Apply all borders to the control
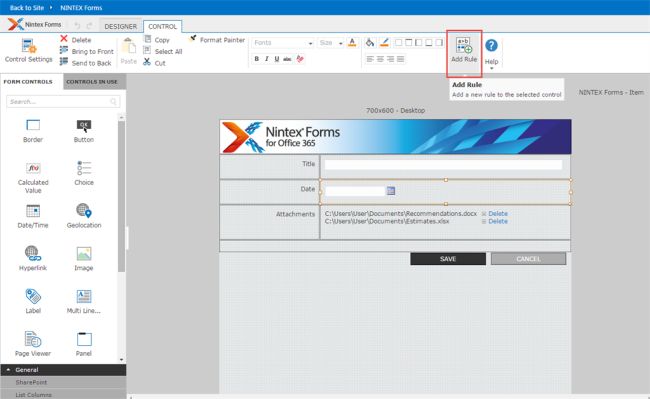The height and width of the screenshot is (399, 650). tap(398, 42)
